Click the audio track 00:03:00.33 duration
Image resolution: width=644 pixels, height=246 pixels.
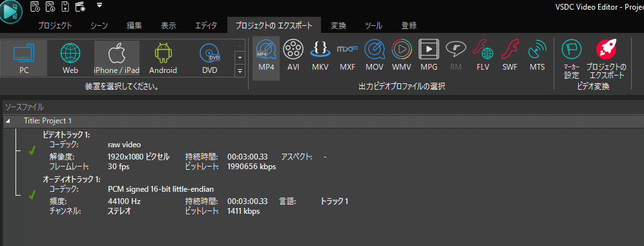point(247,201)
